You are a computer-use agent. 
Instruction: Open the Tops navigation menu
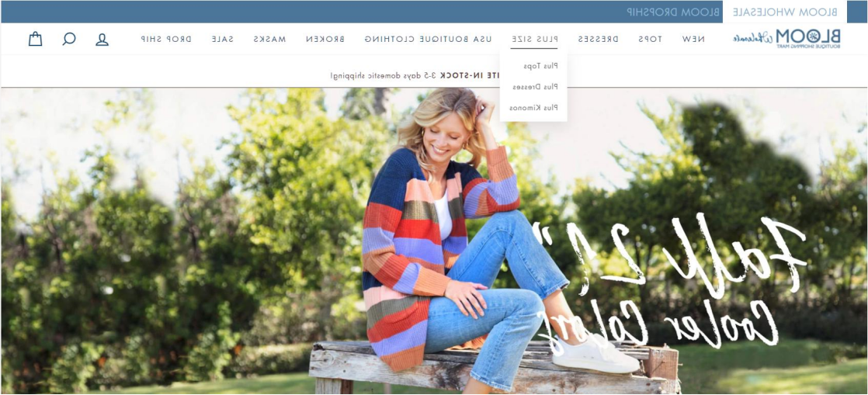click(x=651, y=40)
